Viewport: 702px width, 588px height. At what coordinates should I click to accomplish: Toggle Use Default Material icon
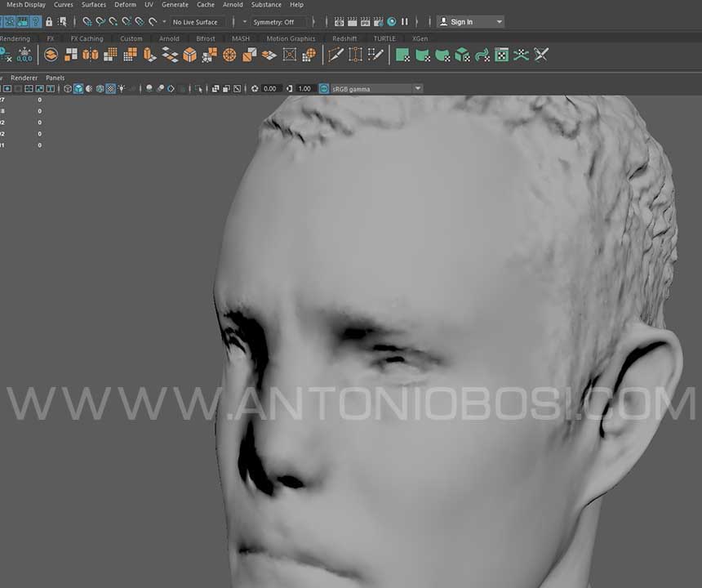(89, 89)
